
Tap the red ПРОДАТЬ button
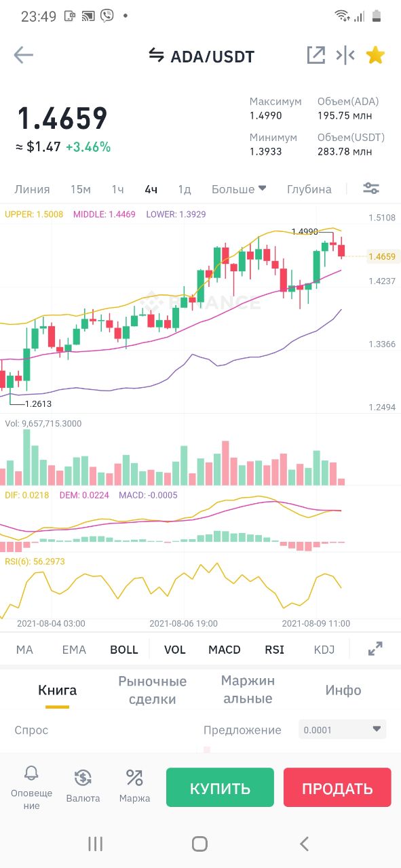point(337,787)
